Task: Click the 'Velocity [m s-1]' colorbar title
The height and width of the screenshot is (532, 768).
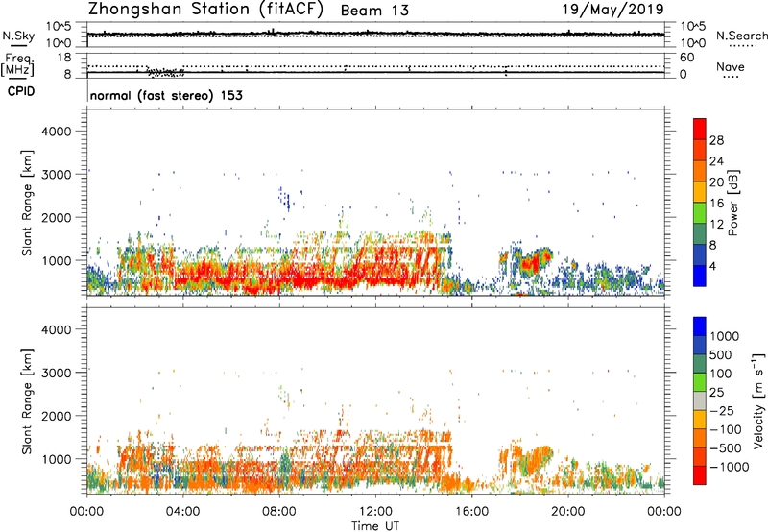Action: pyautogui.click(x=758, y=400)
